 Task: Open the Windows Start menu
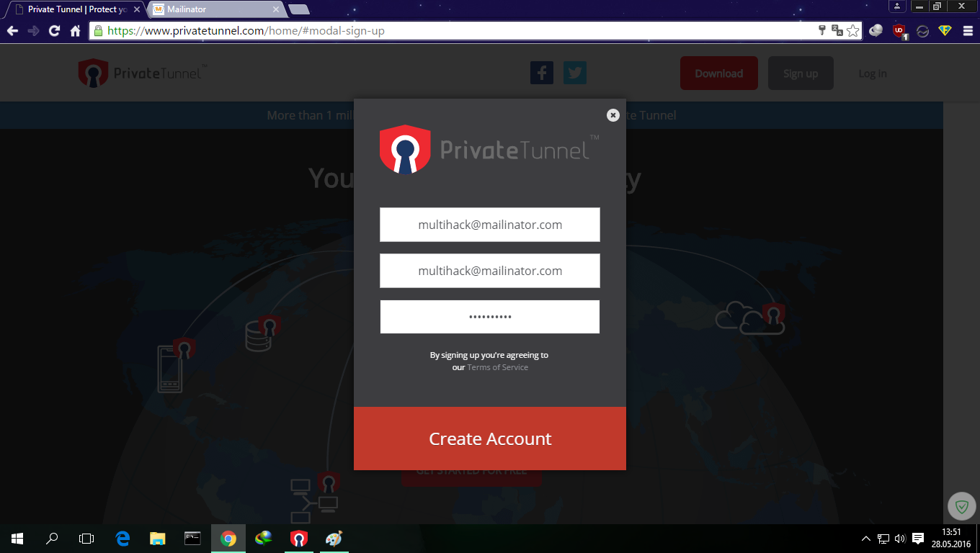pyautogui.click(x=17, y=538)
